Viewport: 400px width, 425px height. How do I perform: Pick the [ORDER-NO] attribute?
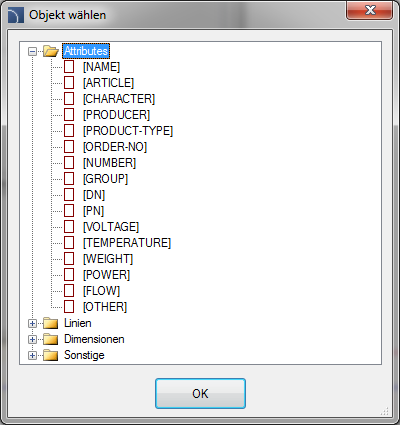click(x=115, y=147)
